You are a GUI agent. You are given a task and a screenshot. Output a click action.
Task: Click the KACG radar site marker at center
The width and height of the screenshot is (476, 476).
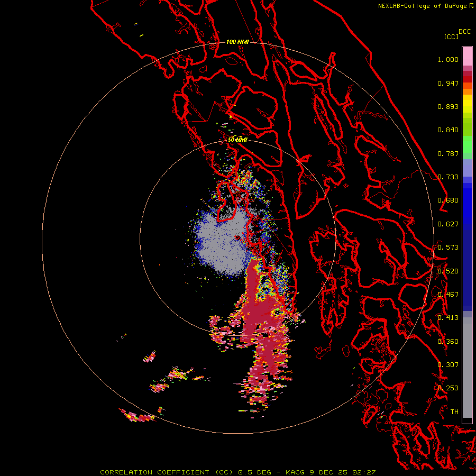(x=237, y=237)
